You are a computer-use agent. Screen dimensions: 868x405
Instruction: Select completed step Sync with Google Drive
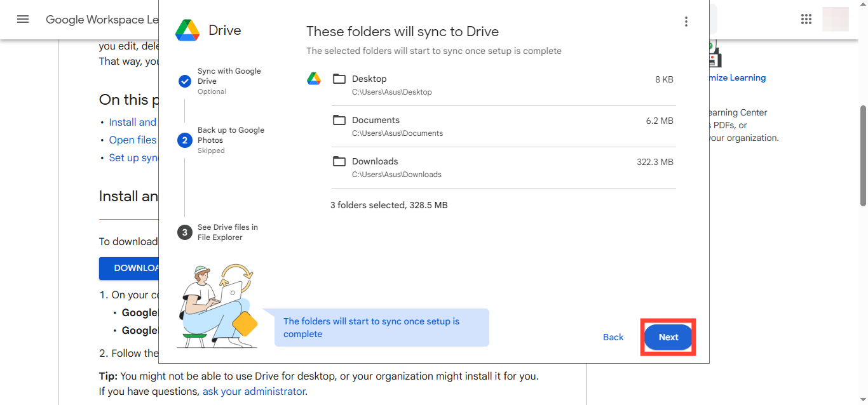point(185,81)
